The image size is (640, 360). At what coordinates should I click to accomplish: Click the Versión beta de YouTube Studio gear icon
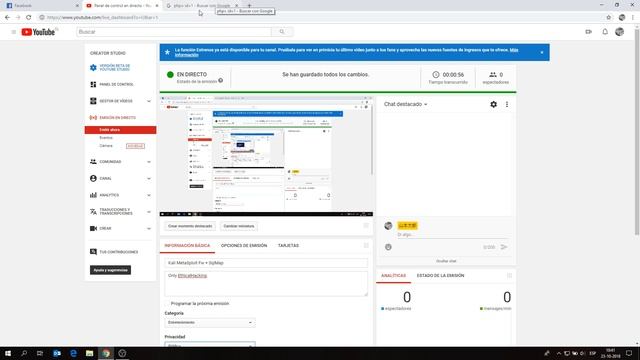tap(93, 67)
